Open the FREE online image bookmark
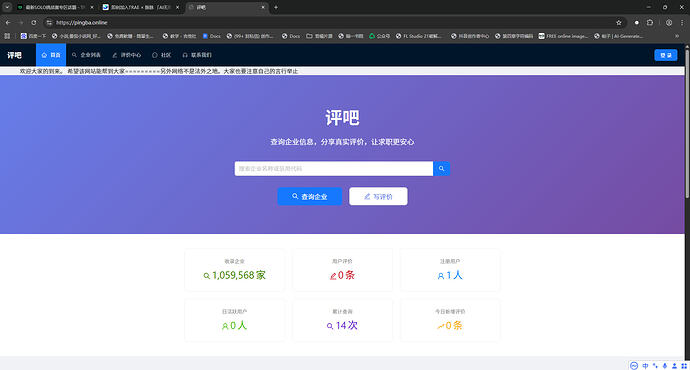The height and width of the screenshot is (370, 690). click(x=563, y=36)
